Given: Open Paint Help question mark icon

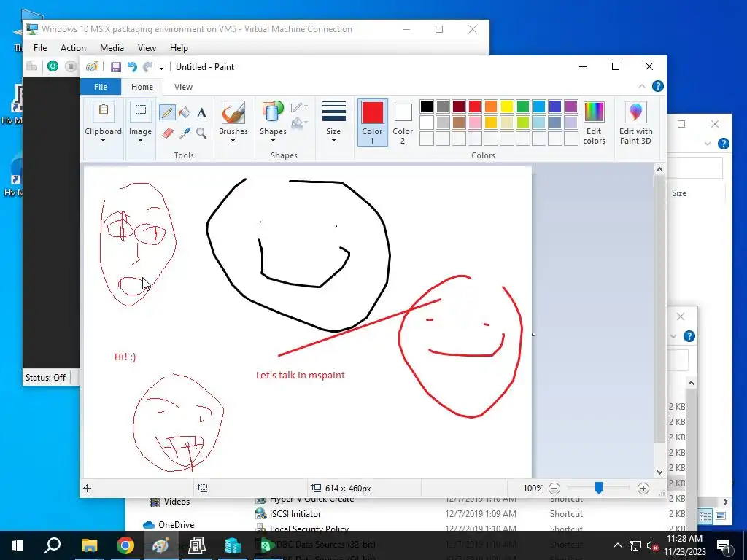Looking at the screenshot, I should (x=657, y=86).
